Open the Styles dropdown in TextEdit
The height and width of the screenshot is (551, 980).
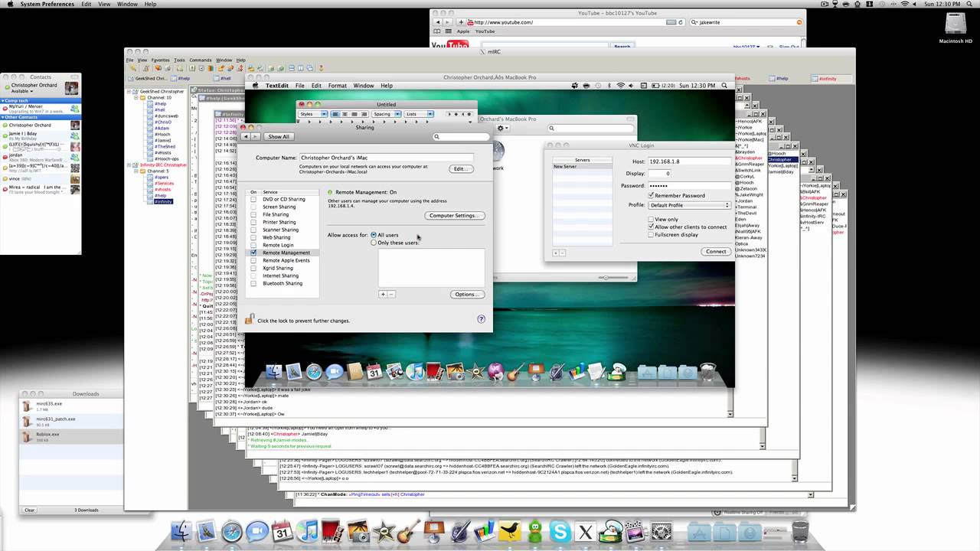coord(312,114)
